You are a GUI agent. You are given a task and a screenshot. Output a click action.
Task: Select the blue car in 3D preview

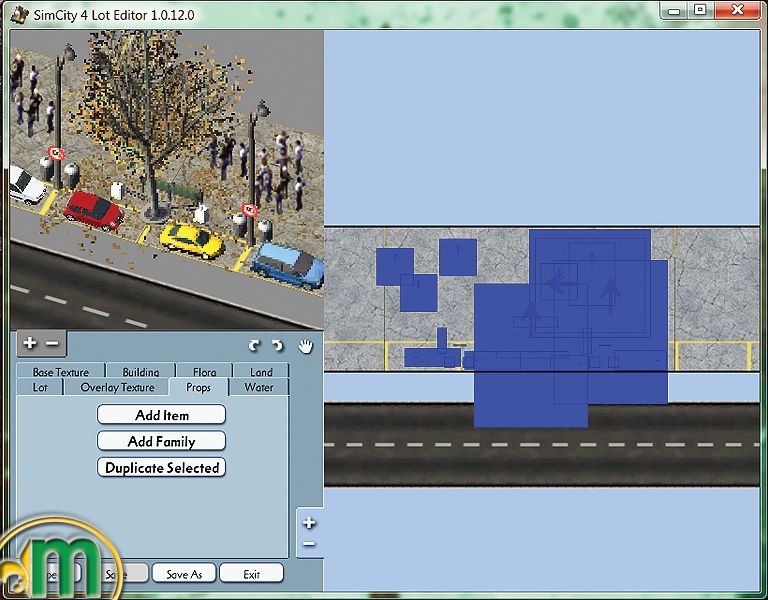288,264
